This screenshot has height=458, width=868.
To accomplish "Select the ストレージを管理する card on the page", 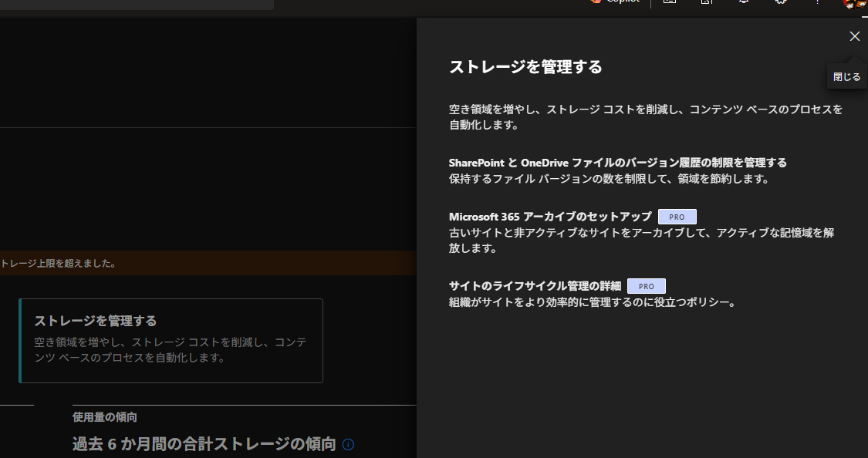I will tap(171, 340).
